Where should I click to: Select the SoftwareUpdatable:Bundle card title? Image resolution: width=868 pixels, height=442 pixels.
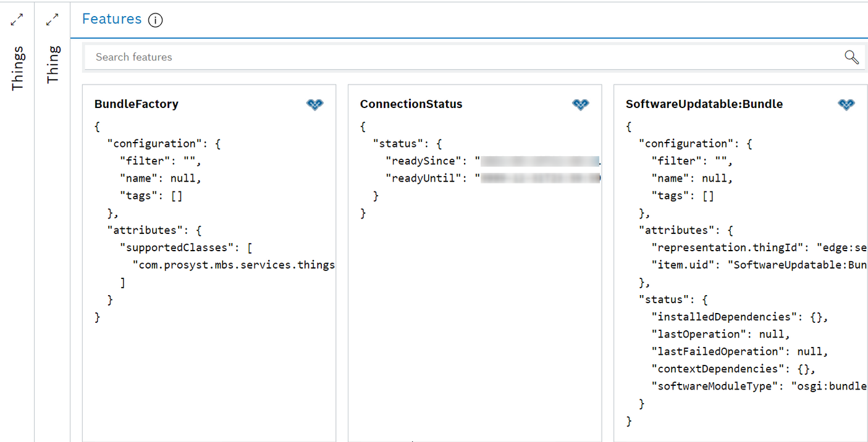coord(704,104)
